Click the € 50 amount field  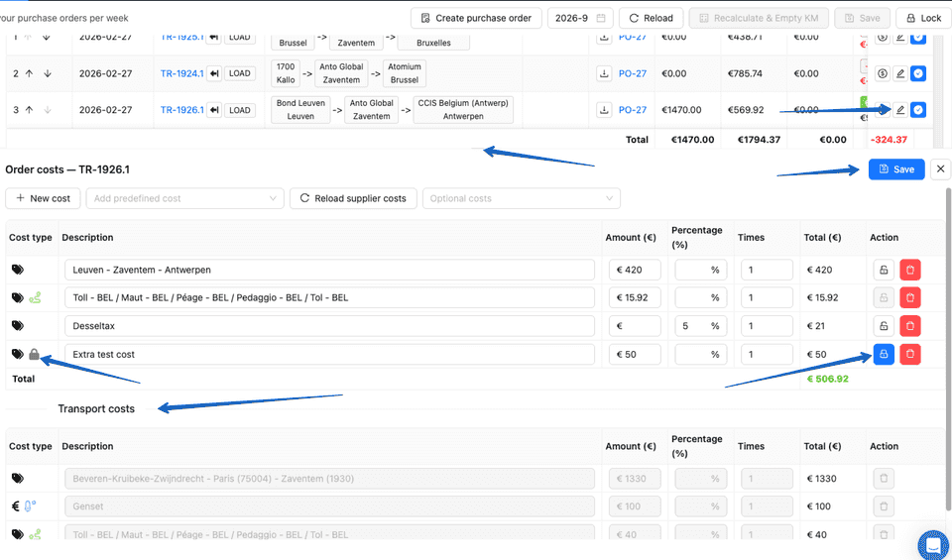pyautogui.click(x=635, y=354)
